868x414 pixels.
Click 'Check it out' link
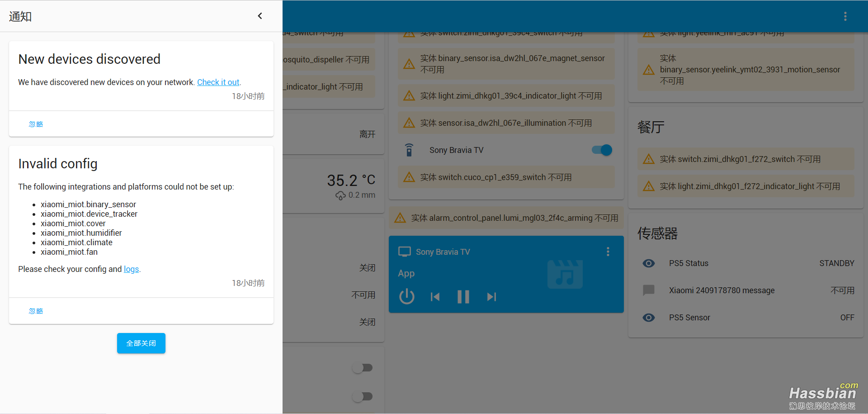218,82
